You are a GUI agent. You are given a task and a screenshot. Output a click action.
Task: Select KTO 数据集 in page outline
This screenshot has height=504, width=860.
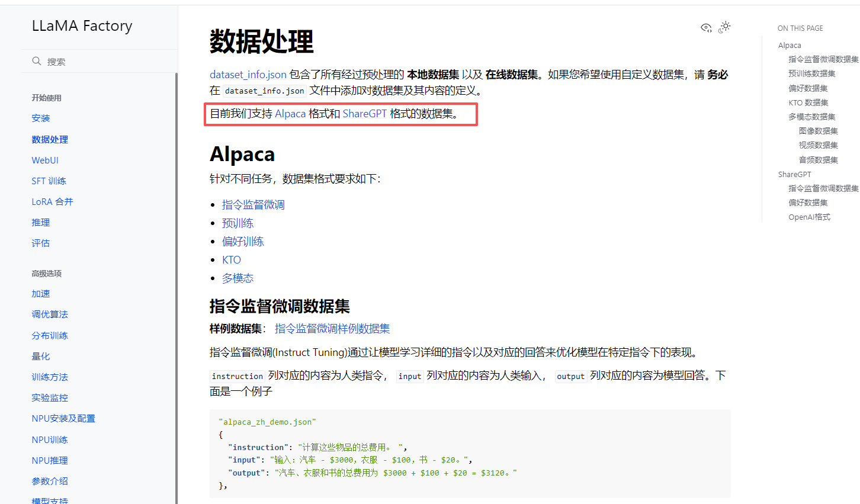[808, 102]
